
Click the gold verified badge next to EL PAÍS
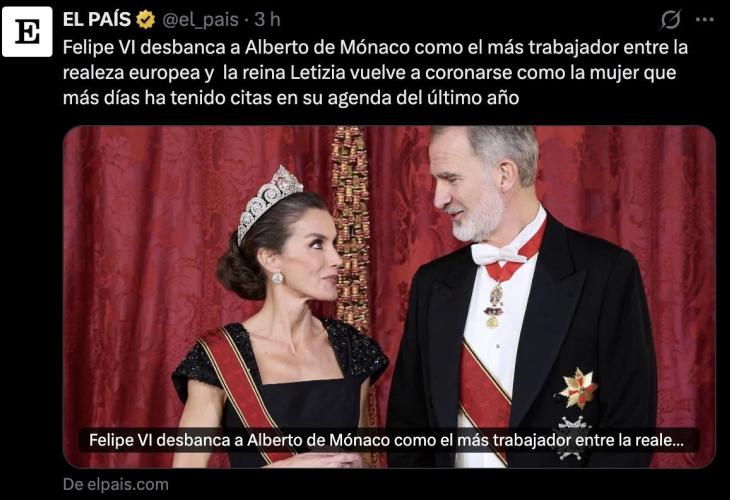pyautogui.click(x=145, y=20)
